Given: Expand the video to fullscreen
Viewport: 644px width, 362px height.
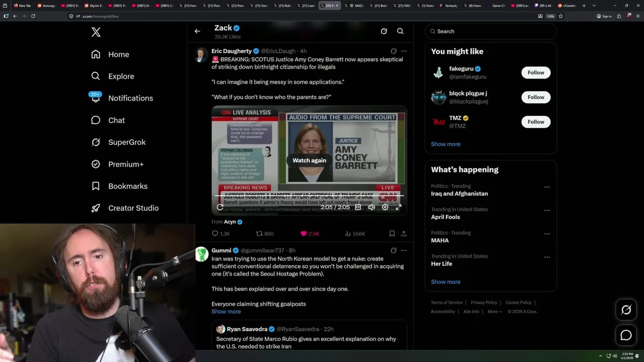Looking at the screenshot, I should [x=398, y=207].
